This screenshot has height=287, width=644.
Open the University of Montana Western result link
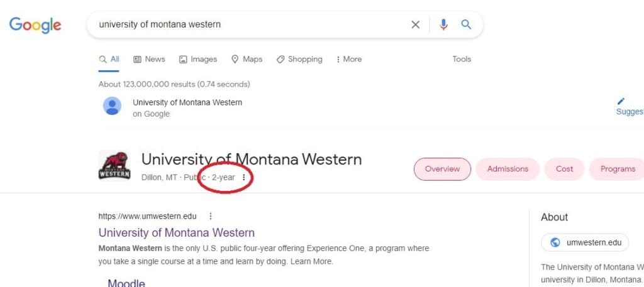(177, 233)
